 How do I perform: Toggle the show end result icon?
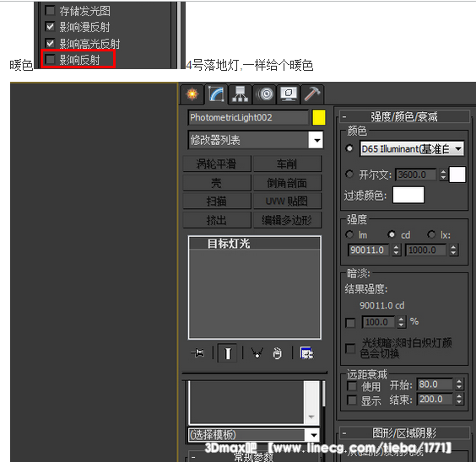coord(228,353)
